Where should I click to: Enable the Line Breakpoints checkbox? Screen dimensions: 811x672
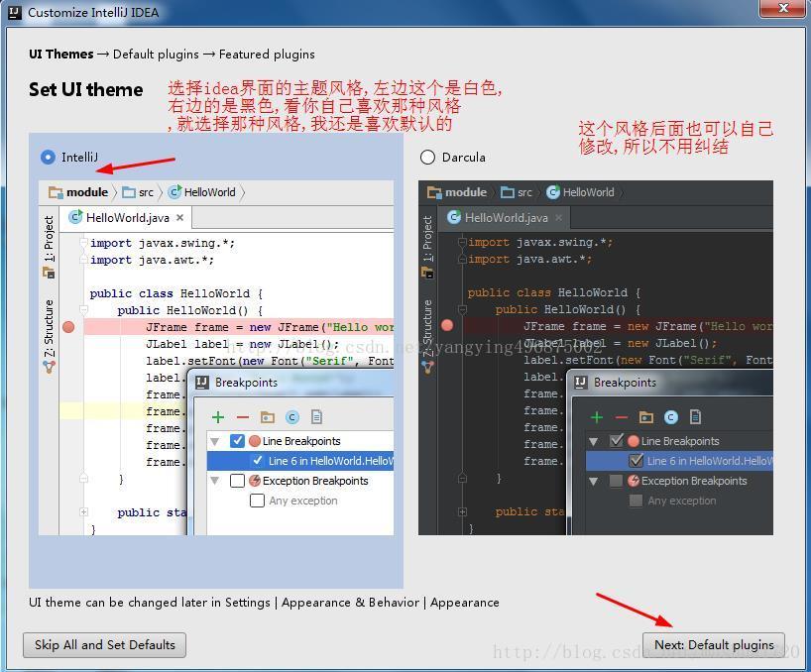[x=237, y=441]
